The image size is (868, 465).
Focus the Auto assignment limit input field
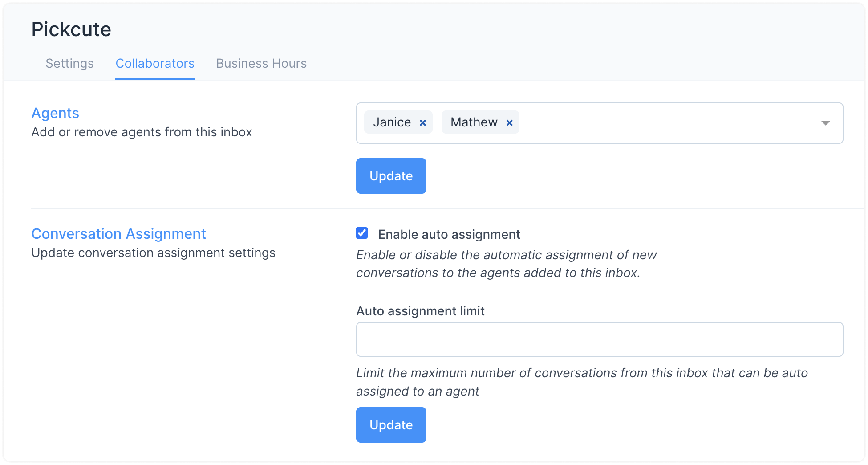(599, 339)
